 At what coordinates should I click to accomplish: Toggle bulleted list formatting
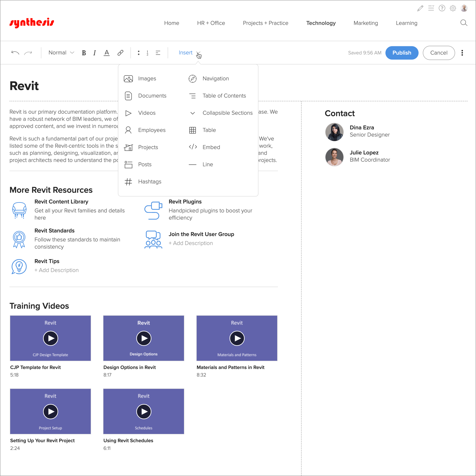click(x=139, y=53)
